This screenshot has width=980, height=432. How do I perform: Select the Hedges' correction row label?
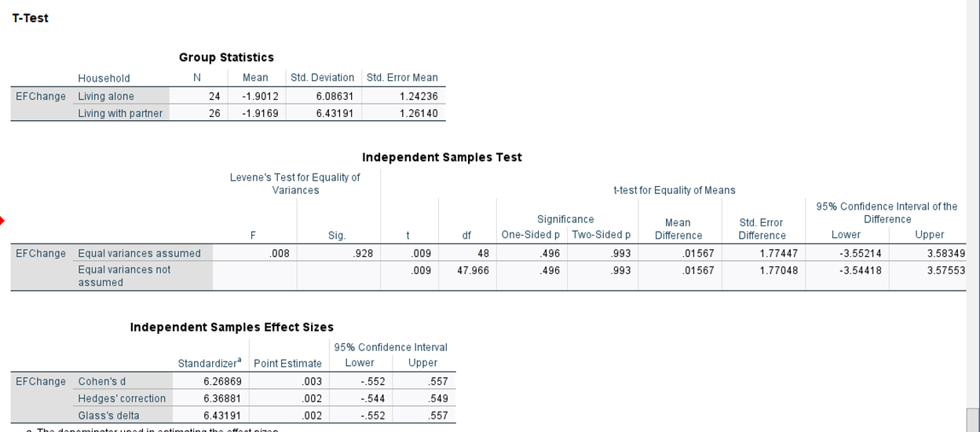click(x=122, y=398)
